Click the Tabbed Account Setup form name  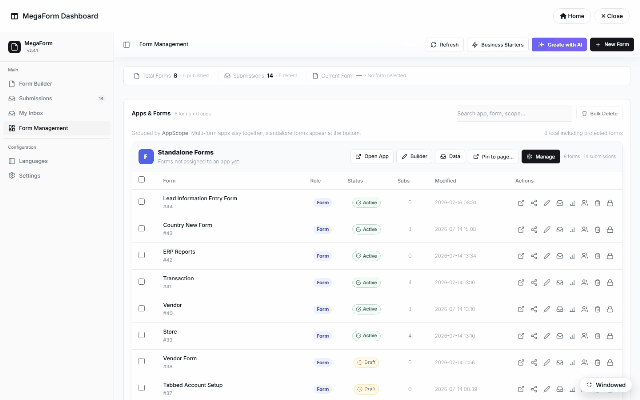coord(193,385)
